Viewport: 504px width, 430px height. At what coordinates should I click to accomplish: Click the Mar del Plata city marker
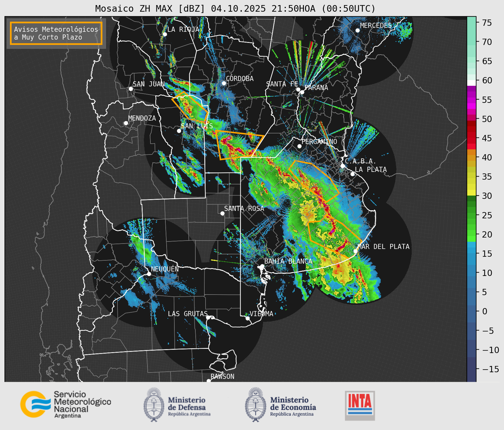point(356,251)
